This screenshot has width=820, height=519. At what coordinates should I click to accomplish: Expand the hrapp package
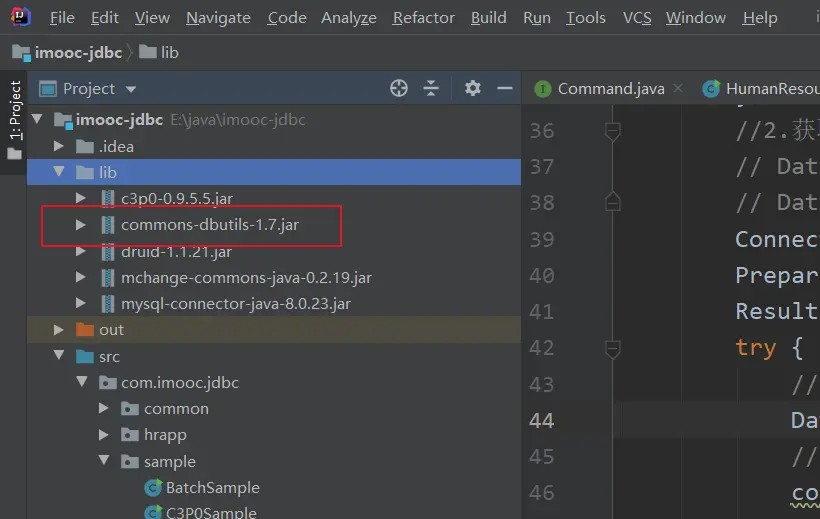104,435
